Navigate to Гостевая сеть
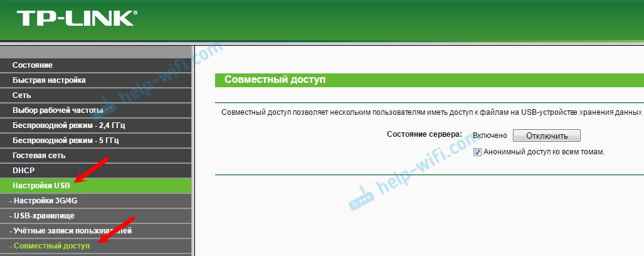Image resolution: width=644 pixels, height=256 pixels. (39, 156)
